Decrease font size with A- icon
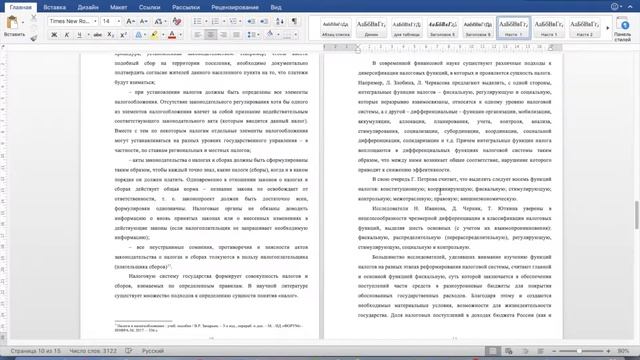Screen dimensions: 640x360 click(143, 21)
